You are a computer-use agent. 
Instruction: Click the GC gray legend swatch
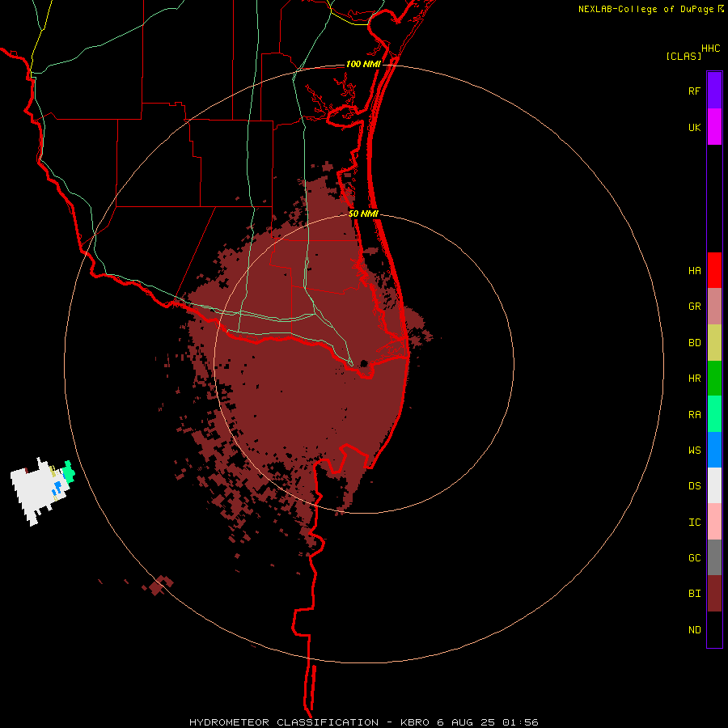[x=714, y=558]
